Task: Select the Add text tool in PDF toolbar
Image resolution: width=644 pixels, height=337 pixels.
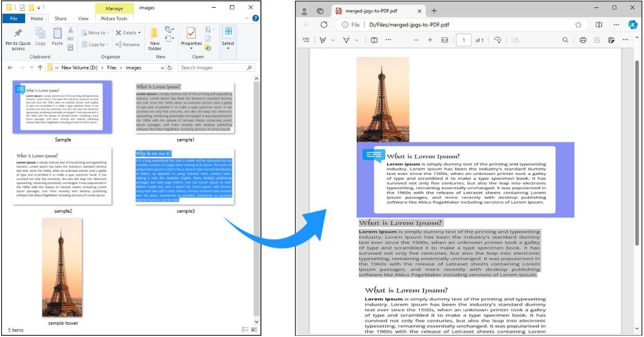Action: tap(374, 40)
